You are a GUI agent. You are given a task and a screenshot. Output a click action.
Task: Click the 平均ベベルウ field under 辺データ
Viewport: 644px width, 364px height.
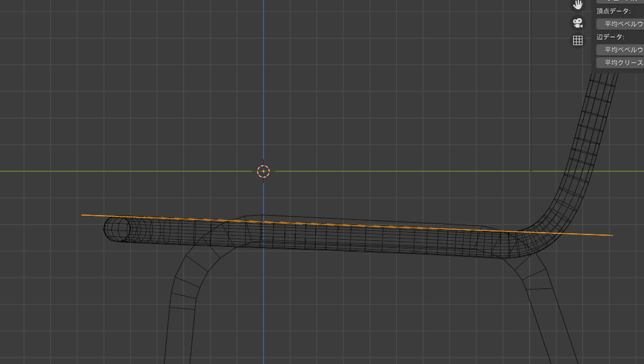620,50
